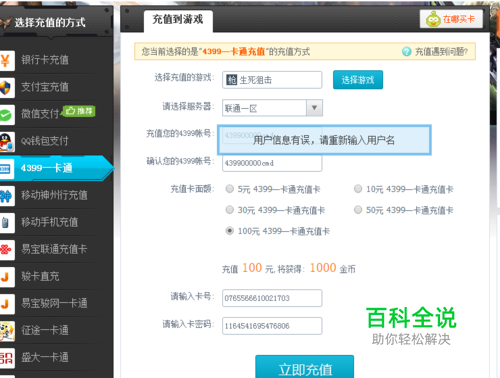Switch to the 充值到游戏 tab

point(178,20)
